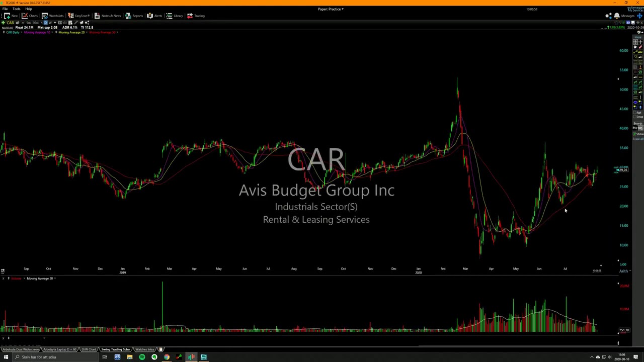The height and width of the screenshot is (362, 644).
Task: Switch timeframe to 30m
Action: click(x=35, y=23)
